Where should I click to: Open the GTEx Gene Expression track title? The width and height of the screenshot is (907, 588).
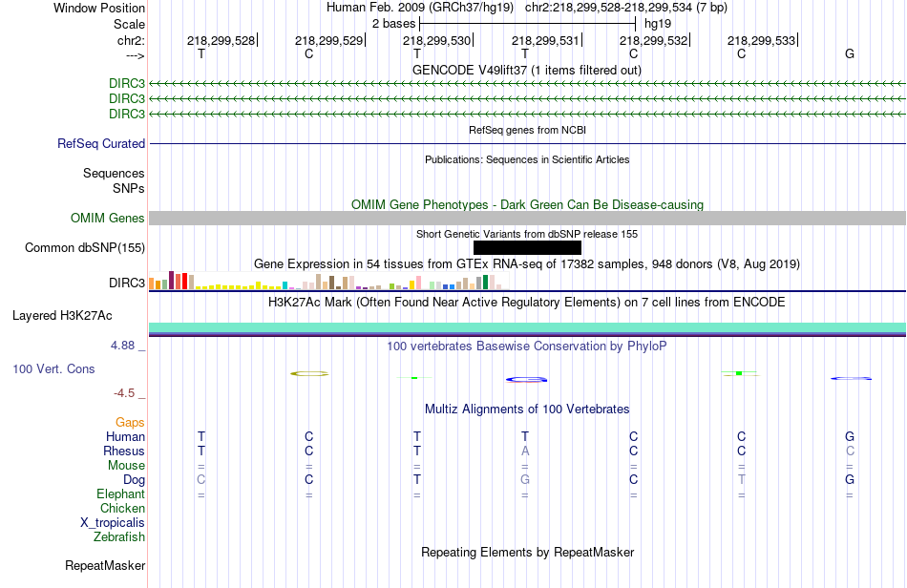click(x=527, y=264)
